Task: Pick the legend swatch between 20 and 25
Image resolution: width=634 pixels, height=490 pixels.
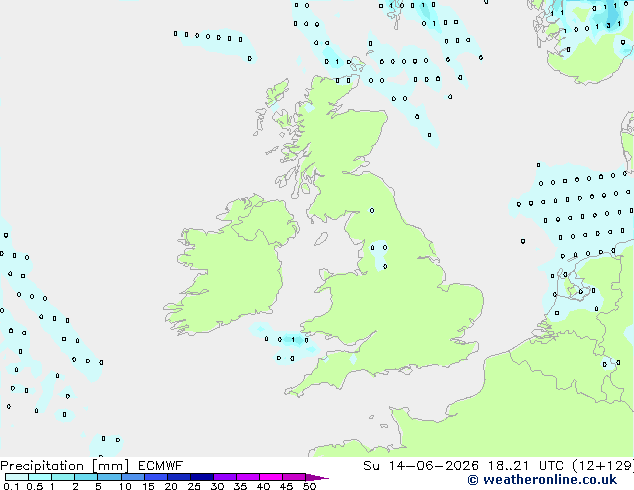Action: pos(179,477)
